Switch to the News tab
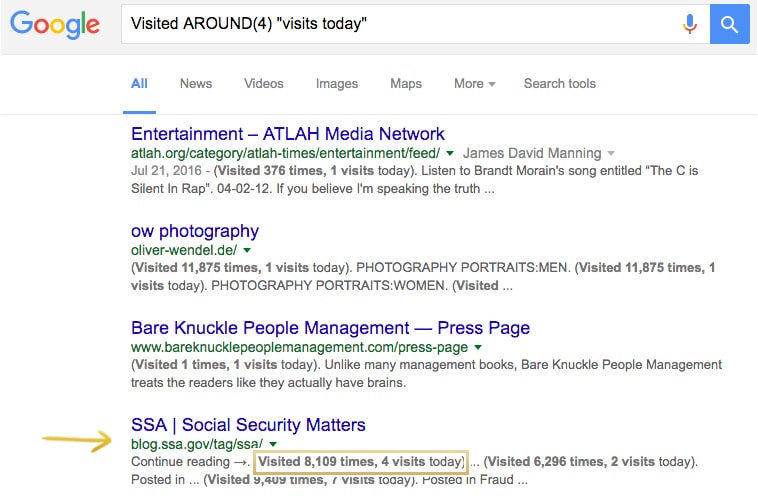 pyautogui.click(x=196, y=84)
